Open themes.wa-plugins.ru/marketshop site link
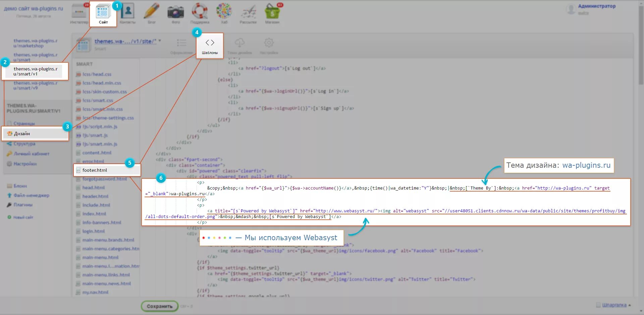This screenshot has height=315, width=644. (35, 43)
